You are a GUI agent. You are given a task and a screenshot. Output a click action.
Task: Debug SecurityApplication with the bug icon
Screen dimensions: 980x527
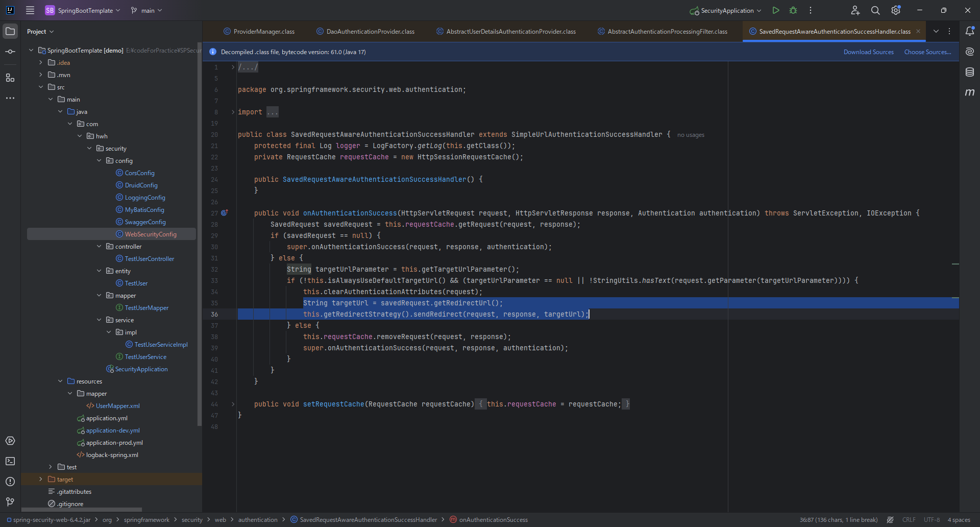click(x=793, y=10)
